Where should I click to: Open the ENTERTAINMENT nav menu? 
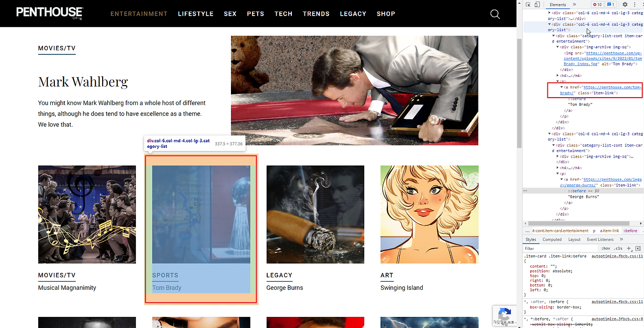point(139,14)
